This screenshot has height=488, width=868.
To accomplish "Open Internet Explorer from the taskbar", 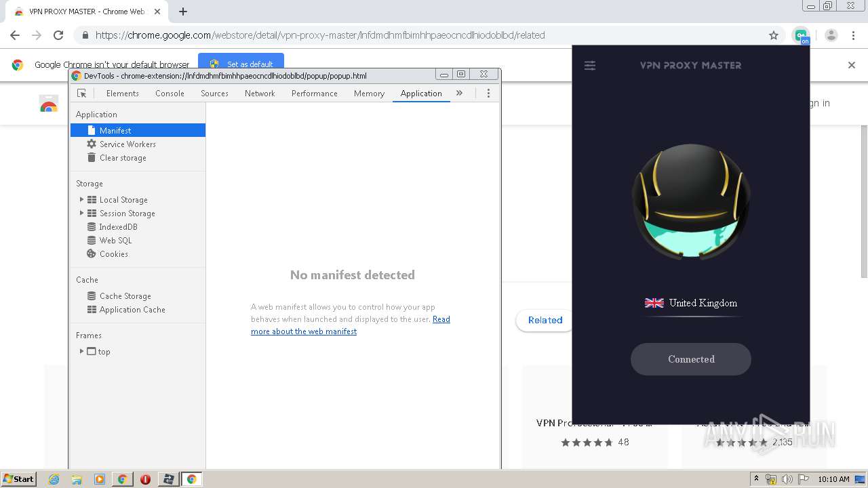I will pos(54,479).
